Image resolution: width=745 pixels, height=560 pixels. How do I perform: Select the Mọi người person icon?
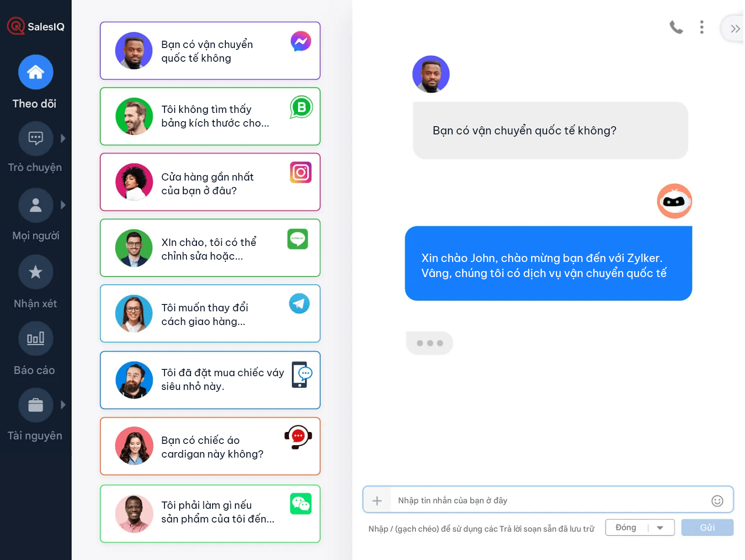coord(36,205)
